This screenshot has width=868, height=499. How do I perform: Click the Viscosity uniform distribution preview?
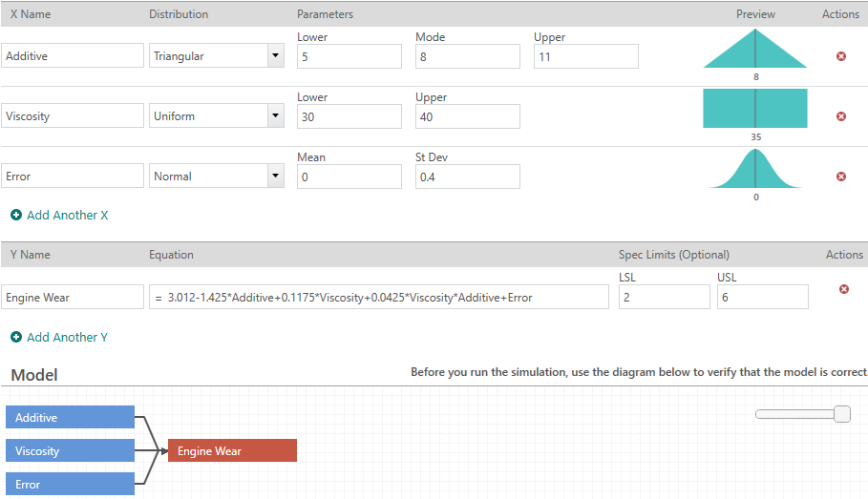click(755, 109)
